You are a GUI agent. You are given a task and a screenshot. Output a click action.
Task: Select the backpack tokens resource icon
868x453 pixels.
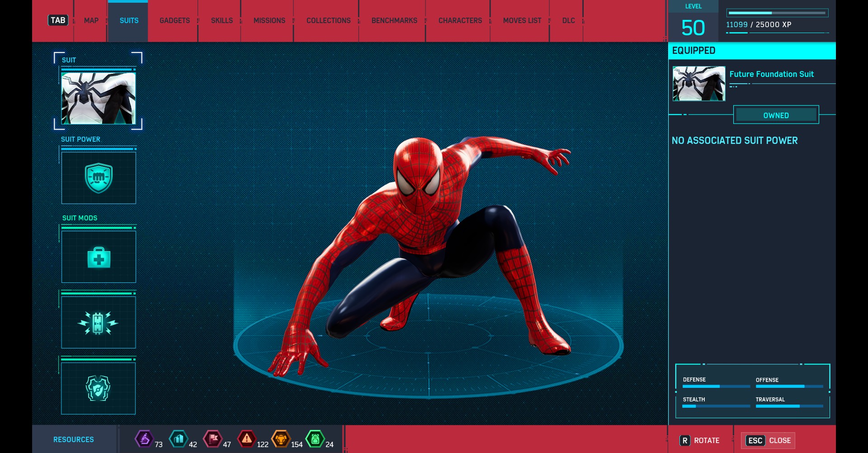click(x=315, y=439)
